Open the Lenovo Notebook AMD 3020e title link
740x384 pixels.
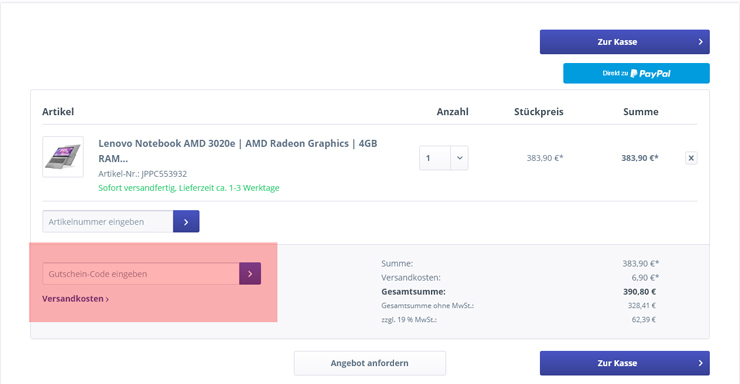[237, 150]
